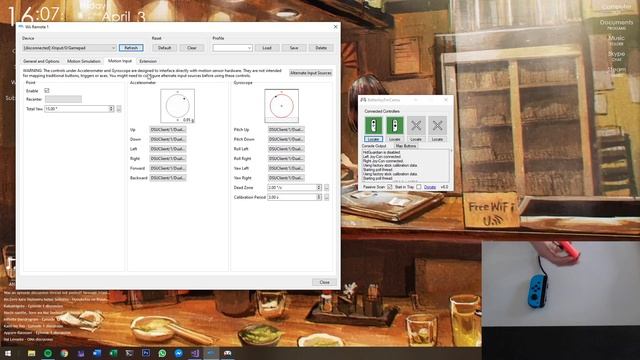Click Locate under the right Joy-Con
The height and width of the screenshot is (360, 640).
tap(395, 139)
